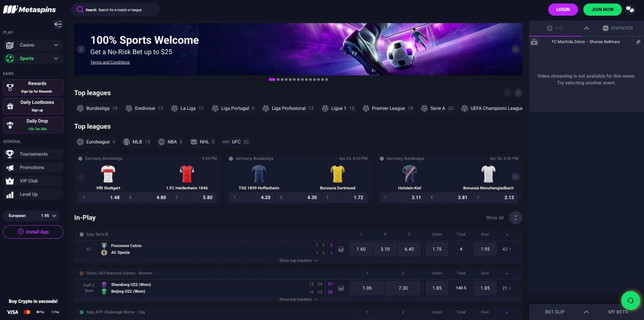Click the Daily Lootboxes gift icon

tap(10, 106)
